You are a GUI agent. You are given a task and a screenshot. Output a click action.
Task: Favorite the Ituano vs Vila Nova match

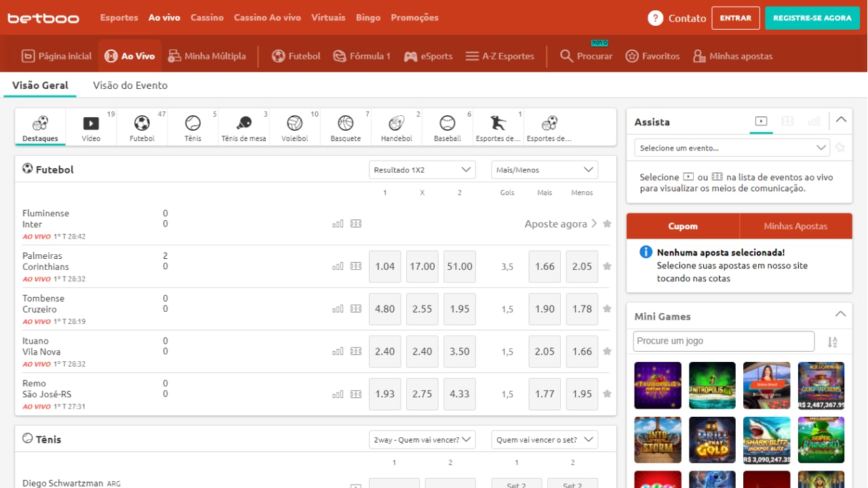(607, 352)
